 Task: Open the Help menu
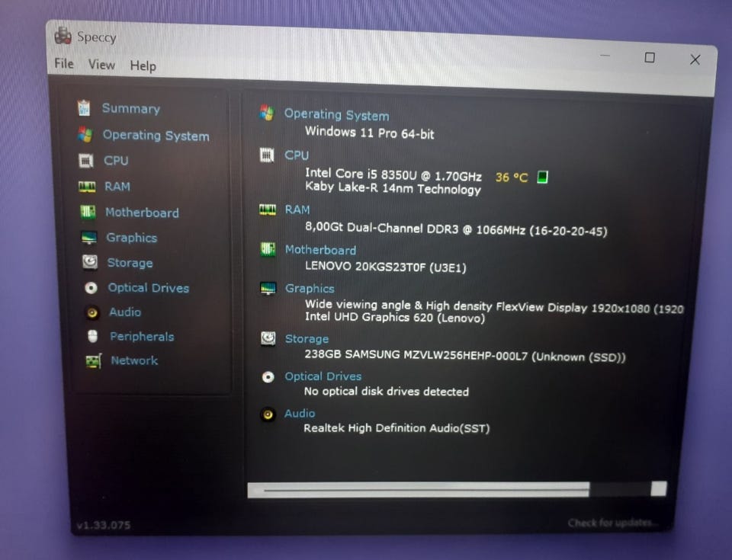[143, 66]
